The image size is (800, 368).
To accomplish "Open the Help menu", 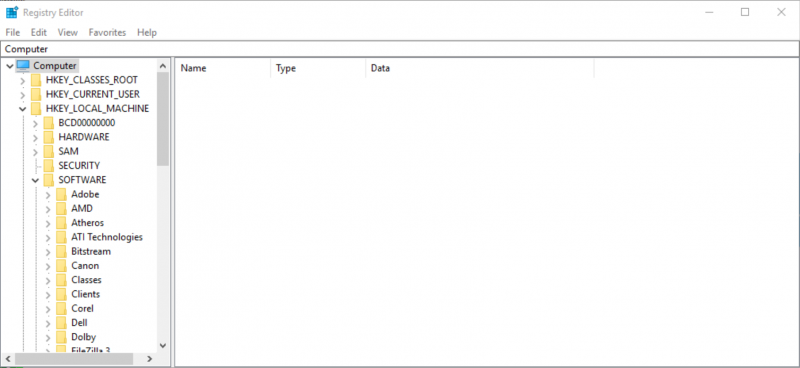I will click(x=147, y=32).
